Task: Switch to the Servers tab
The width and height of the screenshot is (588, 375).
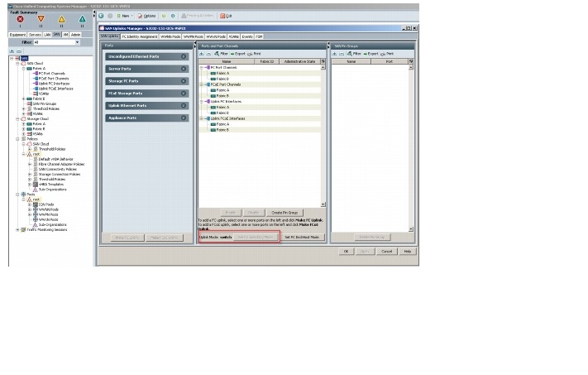Action: pyautogui.click(x=35, y=35)
